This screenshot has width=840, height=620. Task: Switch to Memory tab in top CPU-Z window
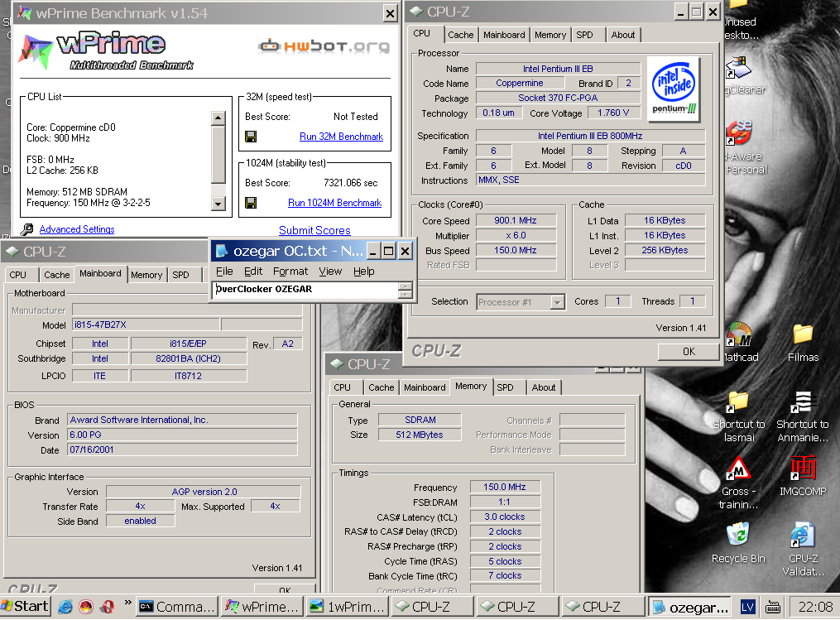[550, 35]
